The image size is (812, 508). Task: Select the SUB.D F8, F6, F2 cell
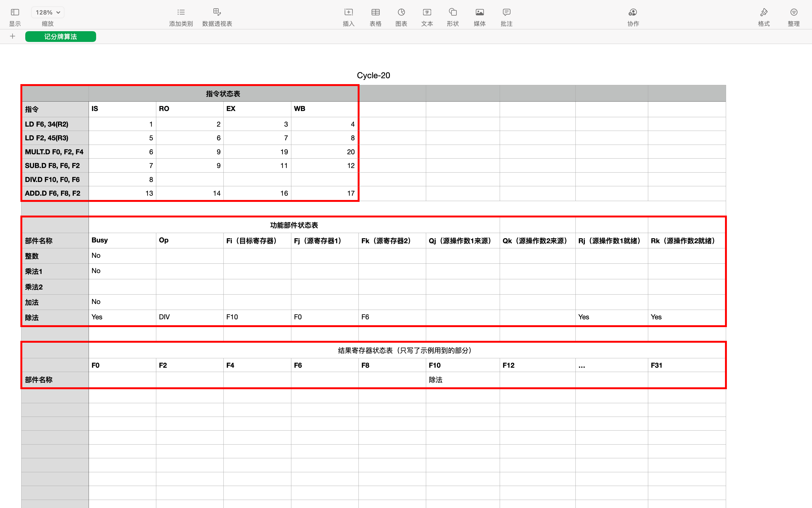click(x=55, y=165)
